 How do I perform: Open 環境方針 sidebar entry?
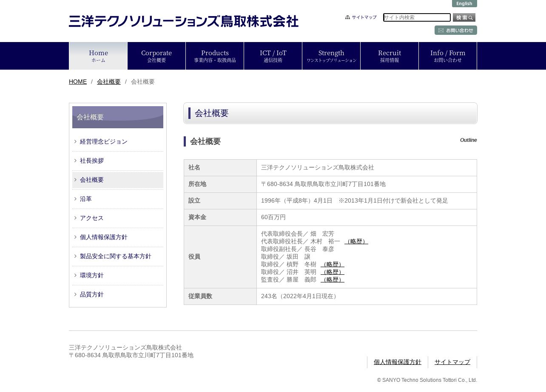[x=92, y=275]
